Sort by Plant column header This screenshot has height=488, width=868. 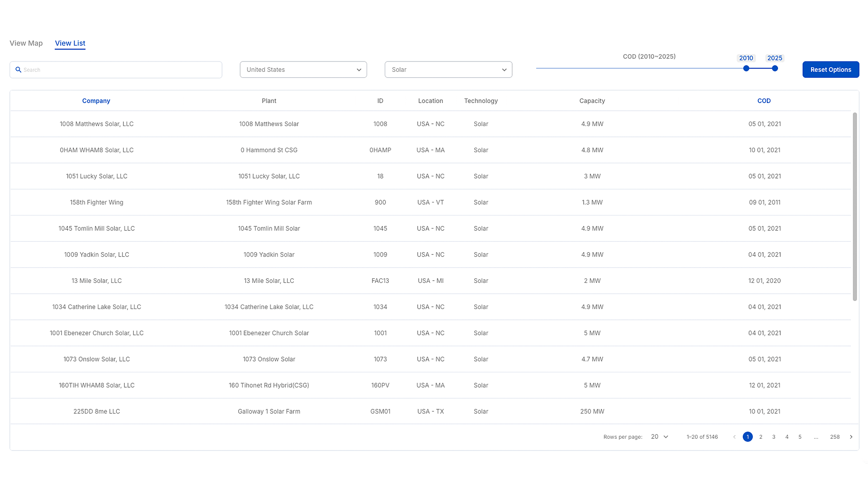[x=268, y=100]
